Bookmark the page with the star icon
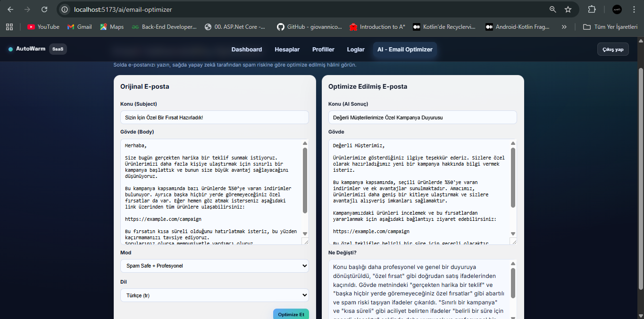Viewport: 644px width, 319px height. pyautogui.click(x=569, y=9)
